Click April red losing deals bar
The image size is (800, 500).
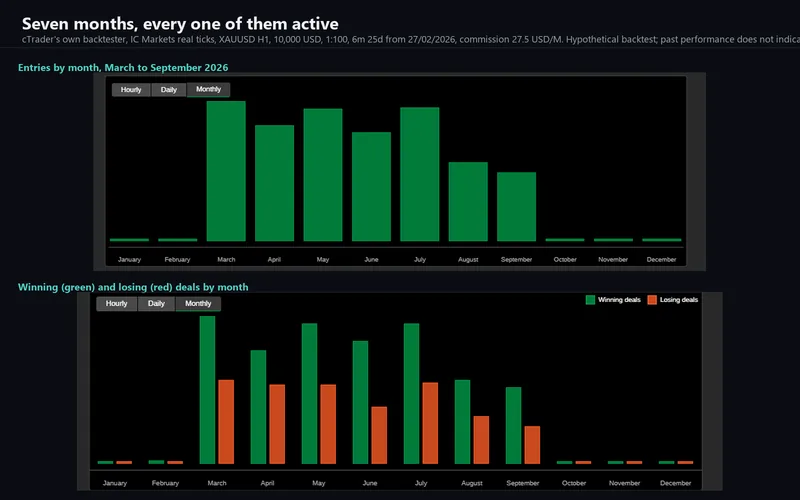pos(277,424)
